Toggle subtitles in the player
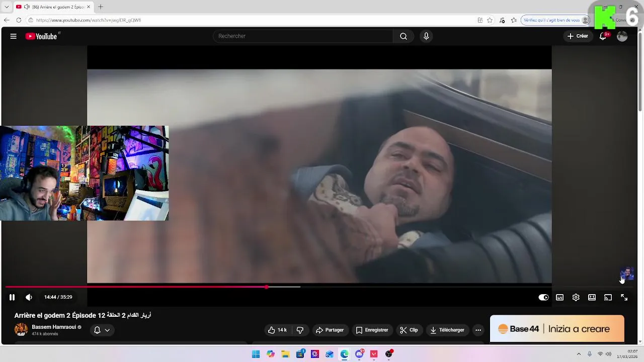The height and width of the screenshot is (362, 644). pyautogui.click(x=559, y=297)
